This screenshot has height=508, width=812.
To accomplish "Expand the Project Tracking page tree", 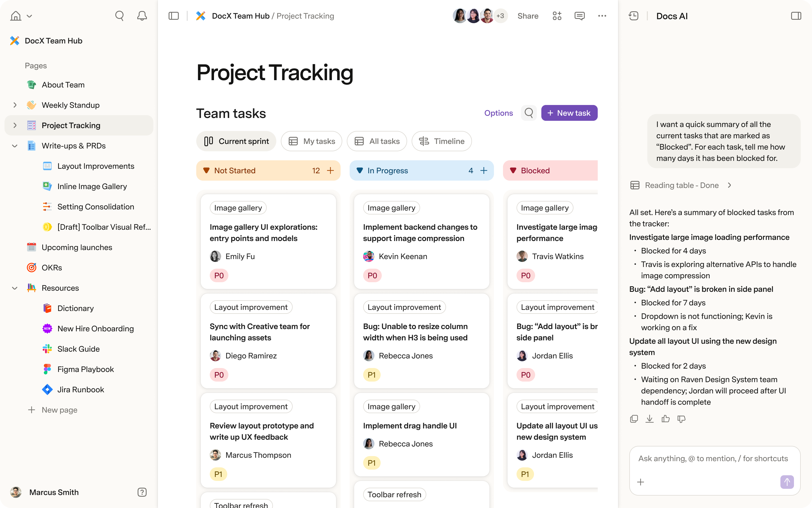I will 15,125.
